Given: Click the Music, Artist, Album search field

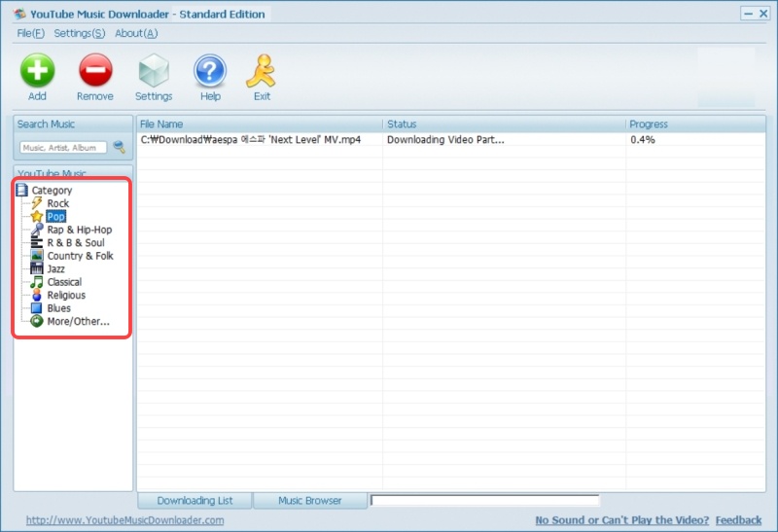Looking at the screenshot, I should pos(63,148).
